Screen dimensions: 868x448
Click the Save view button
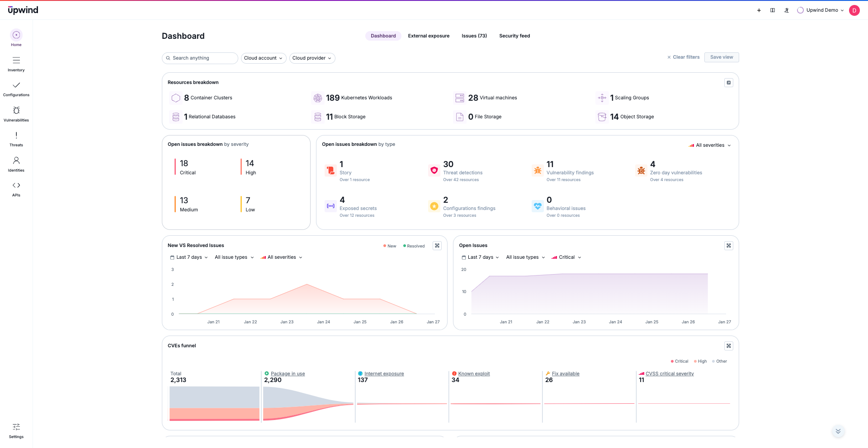tap(721, 57)
